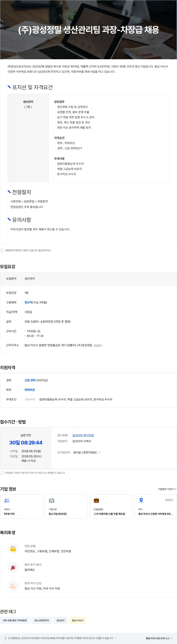This screenshot has height=644, width=177.
Task: Click the 시작일 2026.08.31(월) date
Action: tap(31, 451)
